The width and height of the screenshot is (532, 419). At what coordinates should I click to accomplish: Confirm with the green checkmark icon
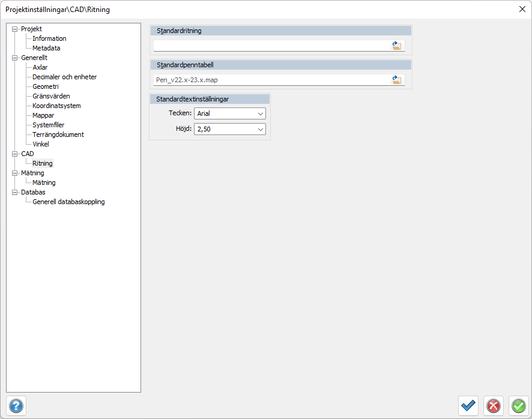[x=518, y=406]
